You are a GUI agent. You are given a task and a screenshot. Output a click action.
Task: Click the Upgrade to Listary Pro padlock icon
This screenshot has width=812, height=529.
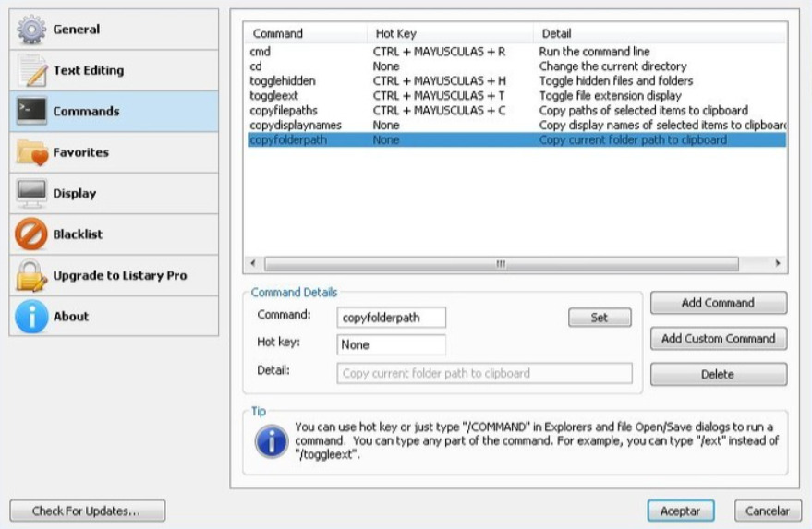pyautogui.click(x=31, y=275)
